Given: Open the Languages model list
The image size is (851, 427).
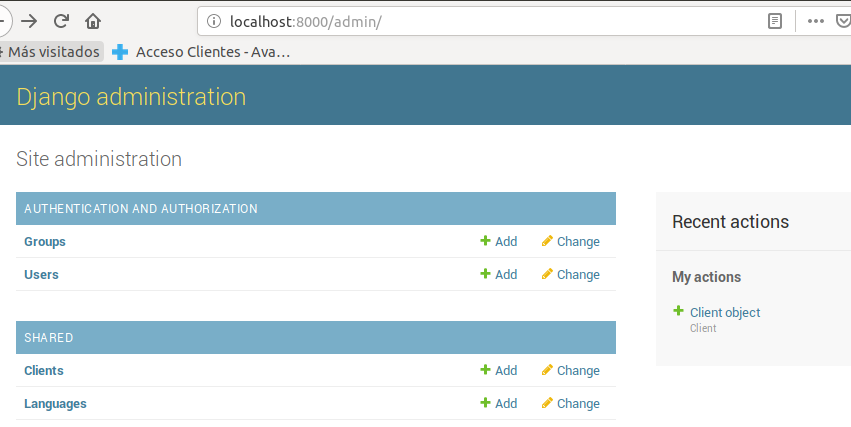Looking at the screenshot, I should coord(55,404).
